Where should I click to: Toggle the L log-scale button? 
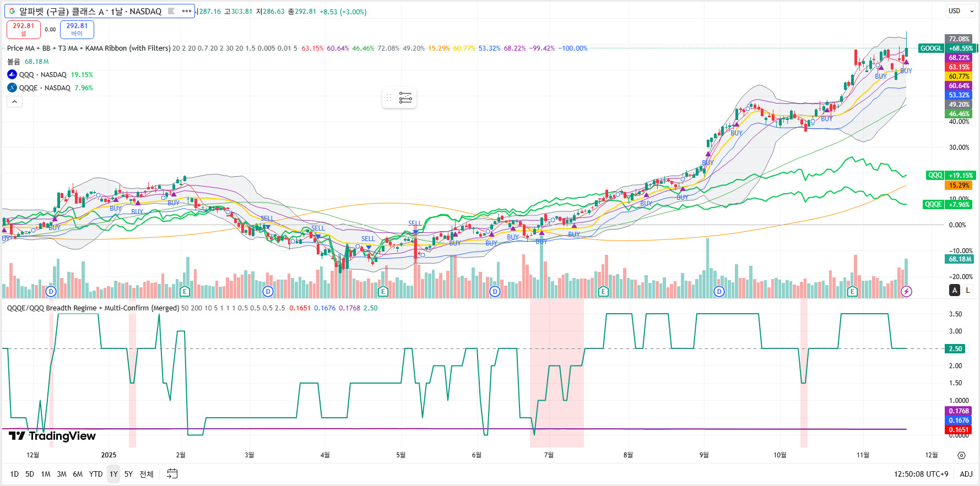tap(968, 290)
